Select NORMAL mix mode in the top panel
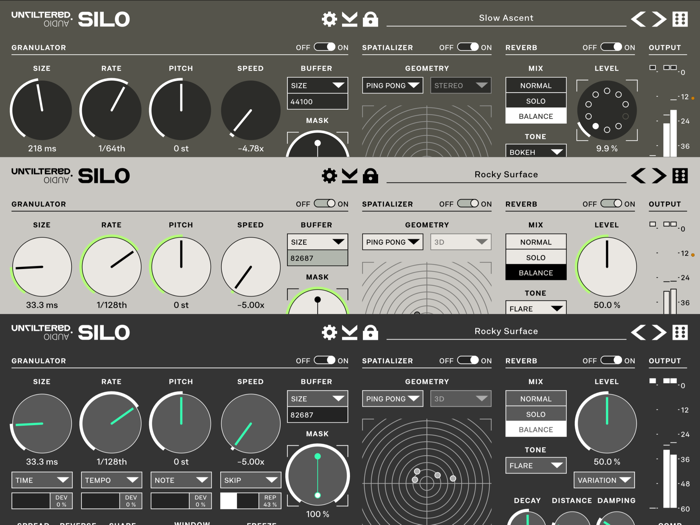Image resolution: width=700 pixels, height=525 pixels. coord(536,85)
